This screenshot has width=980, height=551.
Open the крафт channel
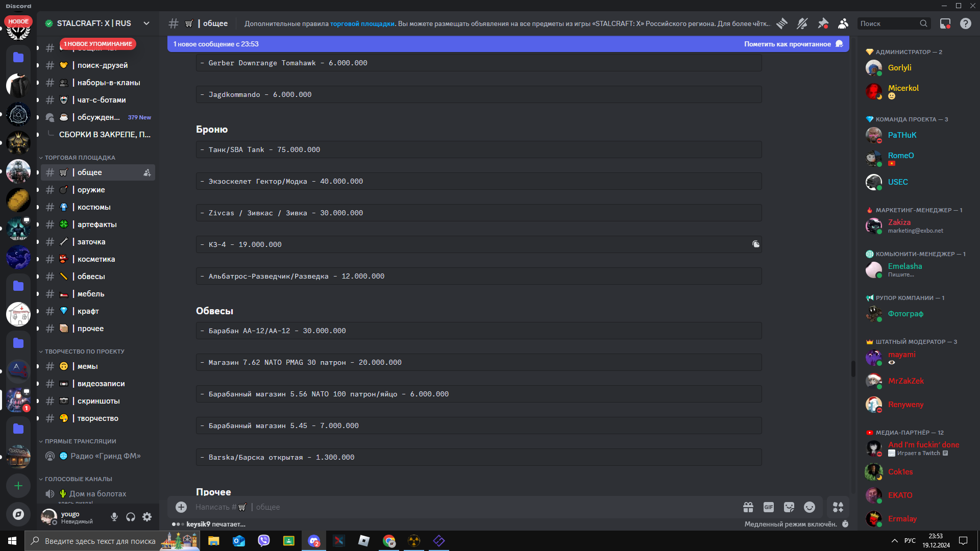(98, 311)
